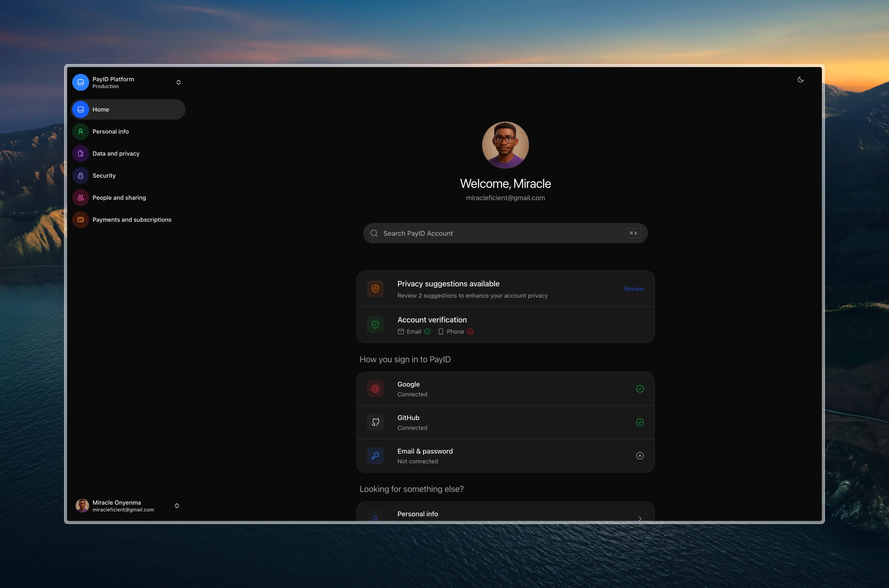The width and height of the screenshot is (889, 588).
Task: Open the GitHub sign-in row
Action: pos(505,422)
